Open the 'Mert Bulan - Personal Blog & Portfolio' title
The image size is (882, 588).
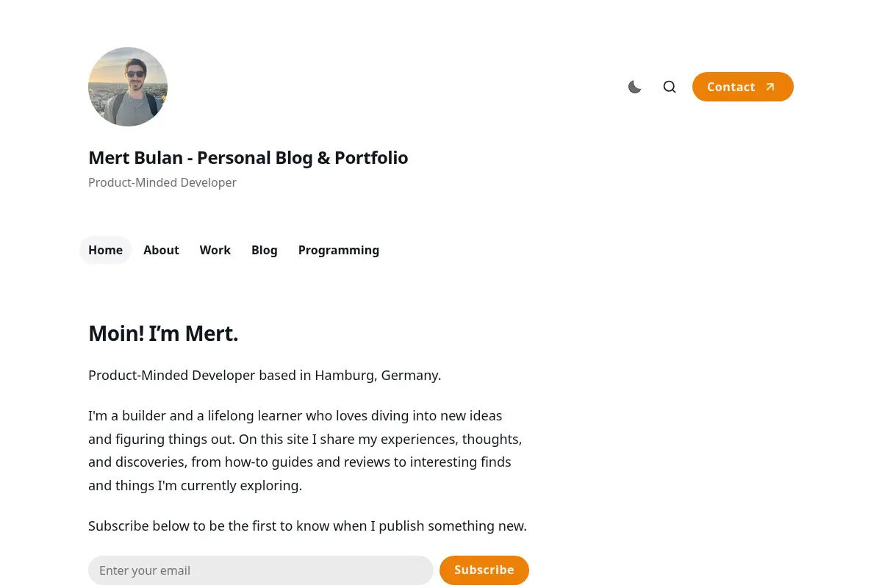pos(248,157)
